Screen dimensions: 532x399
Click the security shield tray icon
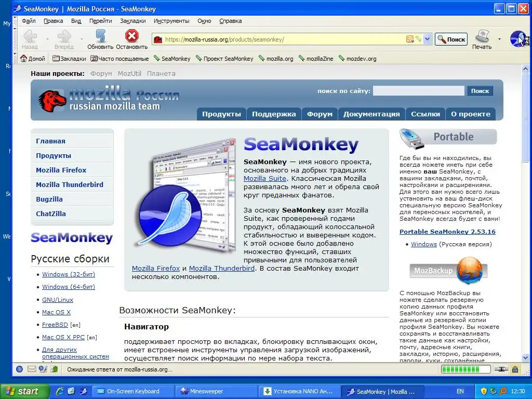[484, 391]
